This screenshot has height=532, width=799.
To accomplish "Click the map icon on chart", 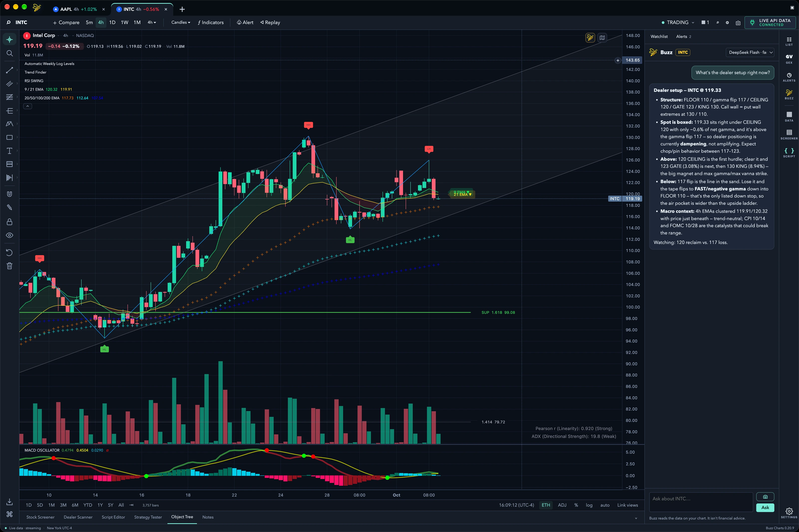I will point(602,38).
